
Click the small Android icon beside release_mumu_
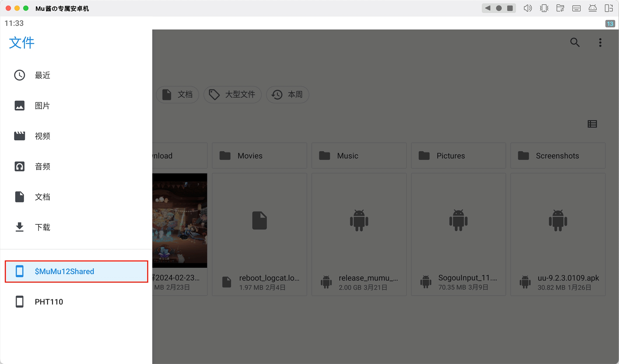tap(326, 282)
